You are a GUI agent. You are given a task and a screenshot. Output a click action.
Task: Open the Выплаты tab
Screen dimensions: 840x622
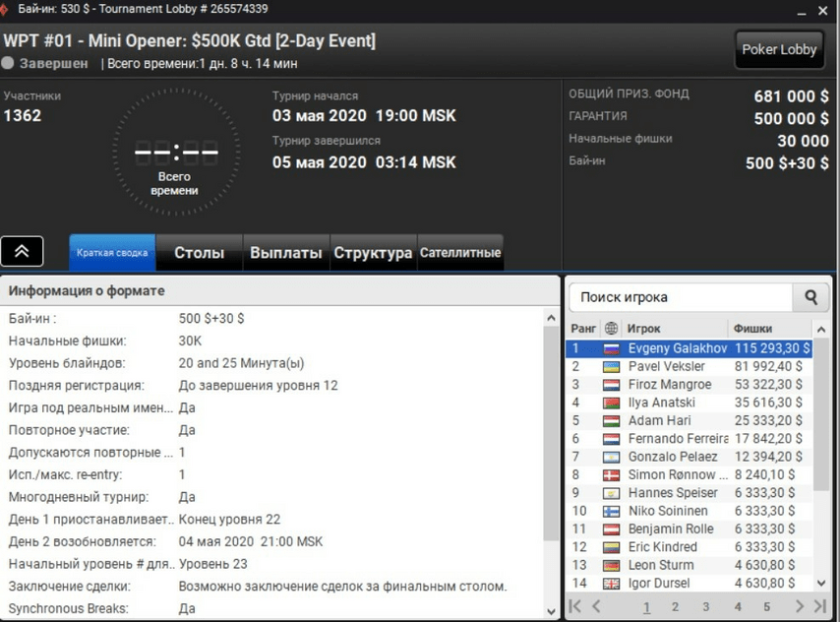tap(286, 253)
